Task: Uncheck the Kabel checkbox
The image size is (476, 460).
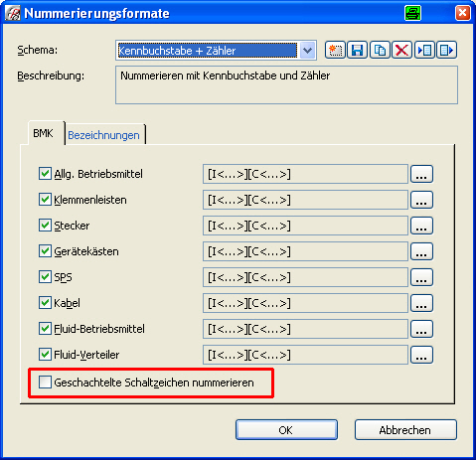Action: [45, 303]
